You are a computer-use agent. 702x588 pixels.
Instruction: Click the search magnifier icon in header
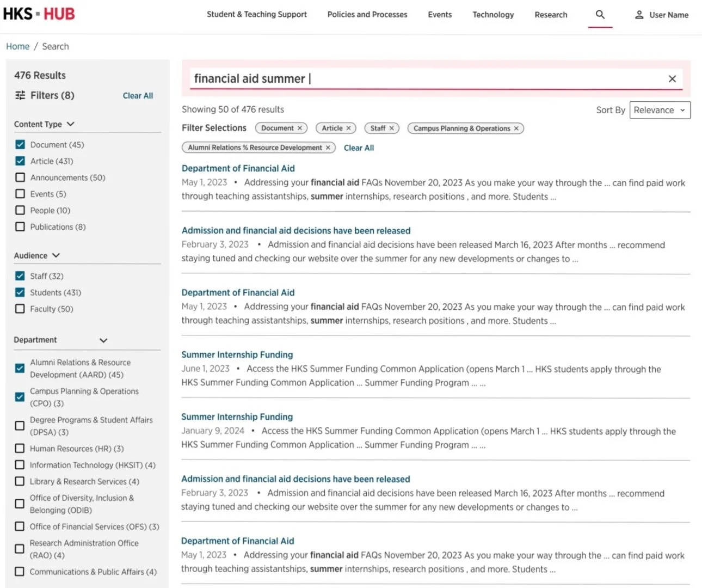(600, 15)
